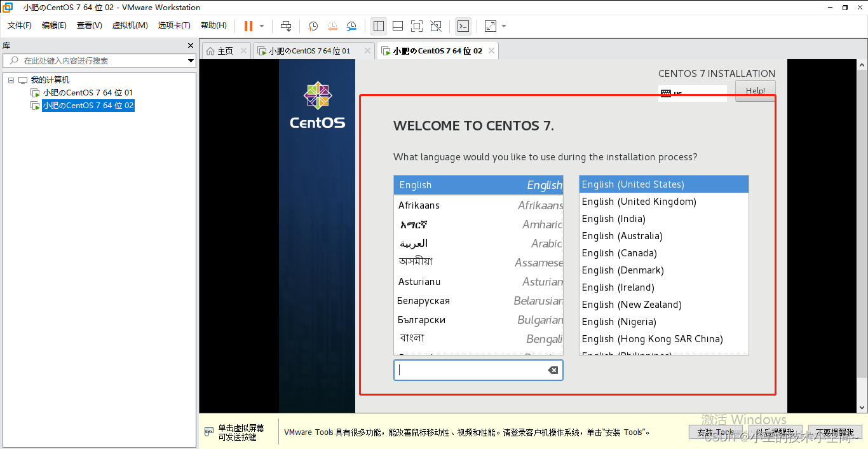Choose English (United States) locale
This screenshot has height=449, width=868.
point(664,184)
